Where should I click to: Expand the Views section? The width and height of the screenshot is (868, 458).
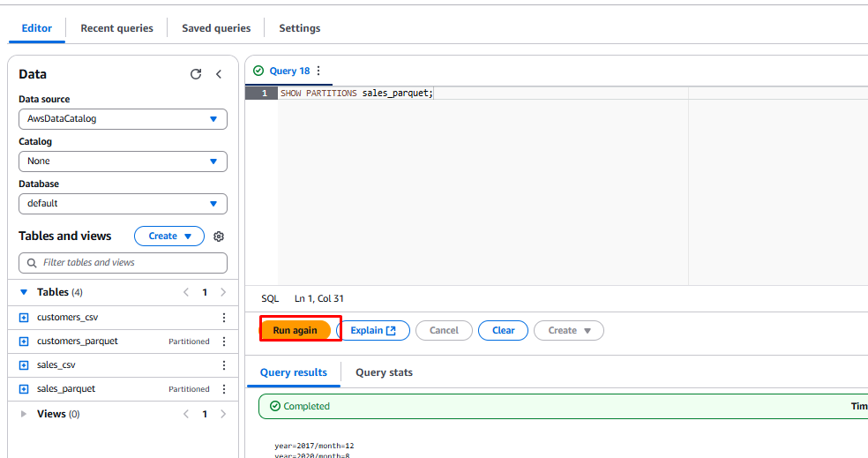[x=24, y=414]
